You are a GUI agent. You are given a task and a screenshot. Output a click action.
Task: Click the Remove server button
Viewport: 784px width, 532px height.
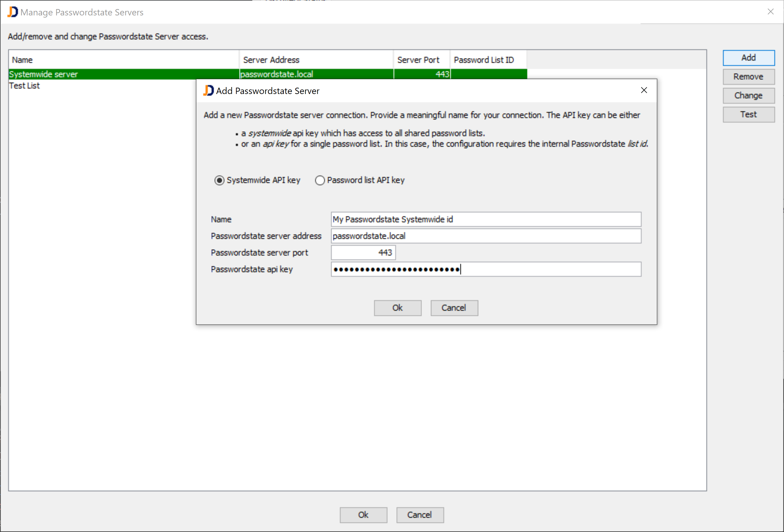click(x=748, y=76)
